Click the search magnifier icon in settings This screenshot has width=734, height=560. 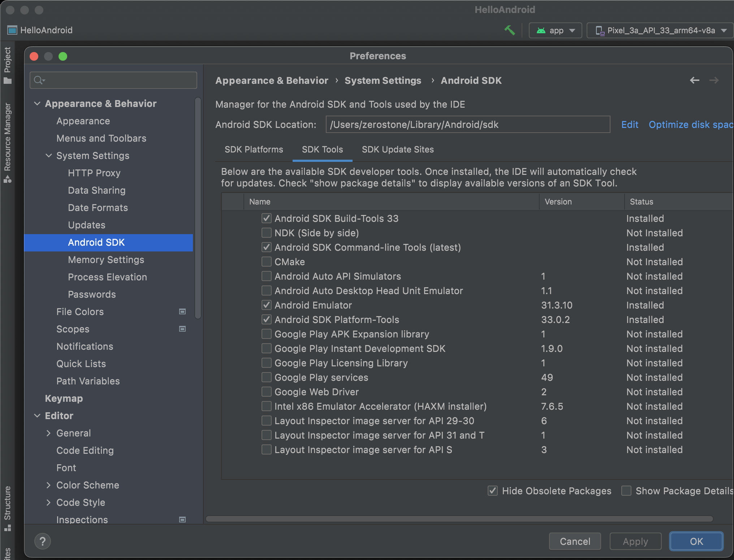click(39, 80)
